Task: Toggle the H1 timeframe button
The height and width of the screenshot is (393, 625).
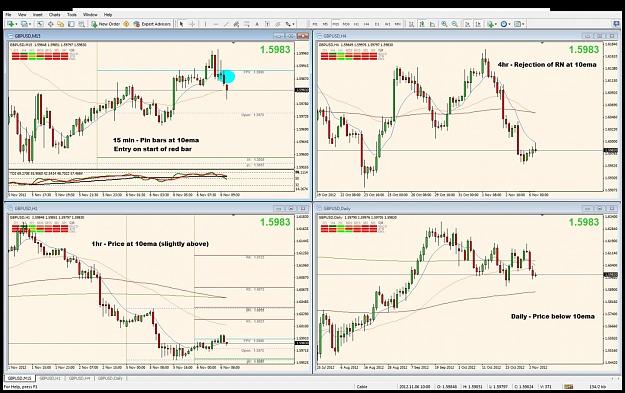Action: [x=356, y=24]
